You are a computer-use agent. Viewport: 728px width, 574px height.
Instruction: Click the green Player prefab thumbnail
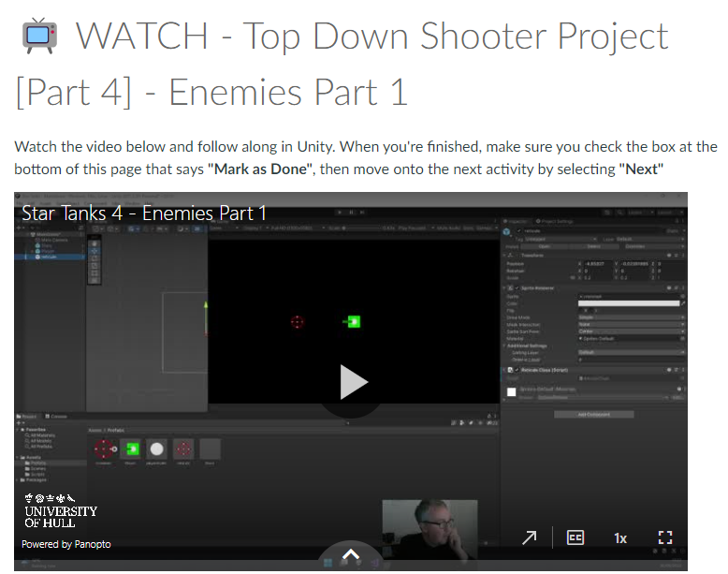(x=132, y=449)
